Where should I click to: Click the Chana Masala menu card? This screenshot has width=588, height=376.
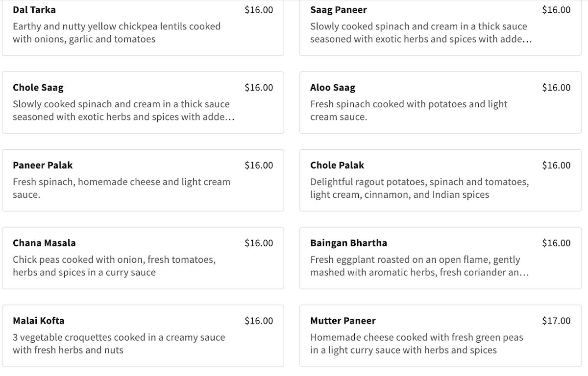coord(143,258)
